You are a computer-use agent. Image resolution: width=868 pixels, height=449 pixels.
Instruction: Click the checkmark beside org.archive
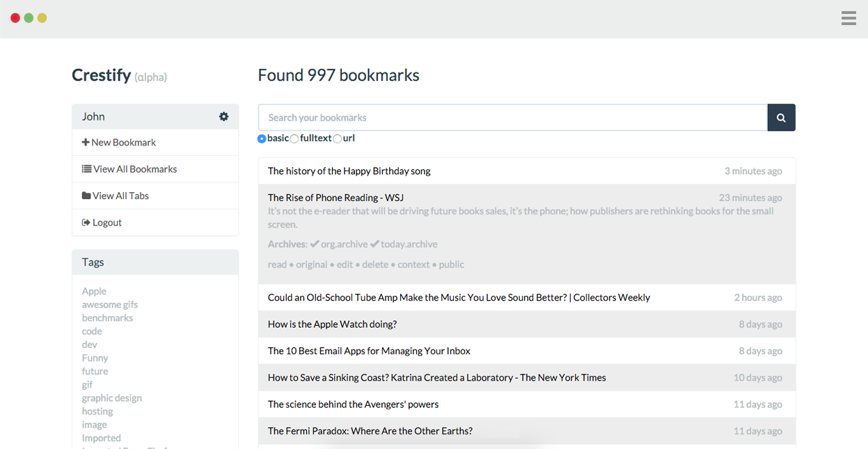[x=315, y=244]
